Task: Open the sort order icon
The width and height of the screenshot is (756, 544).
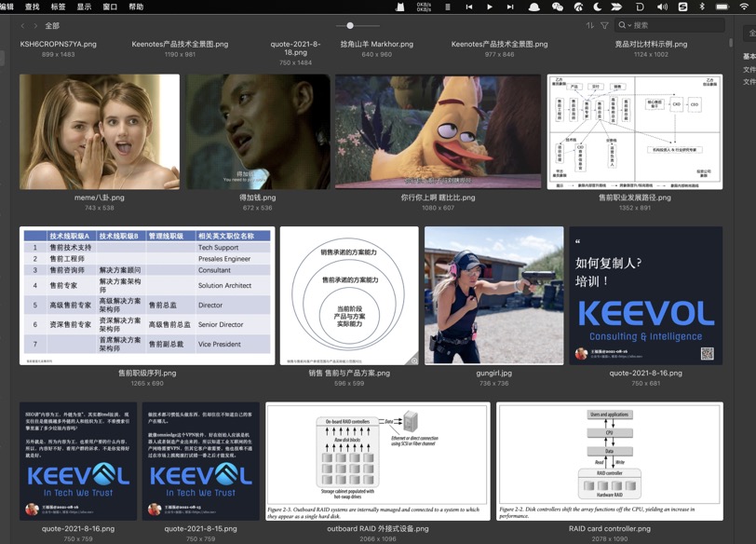Action: point(589,25)
